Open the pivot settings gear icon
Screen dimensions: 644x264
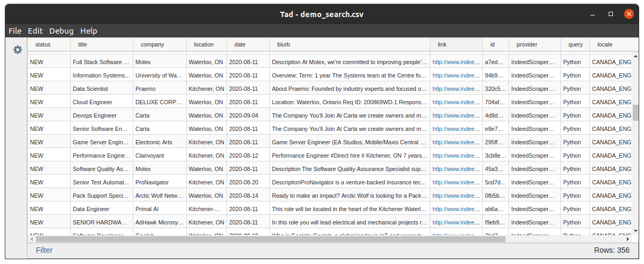(18, 50)
